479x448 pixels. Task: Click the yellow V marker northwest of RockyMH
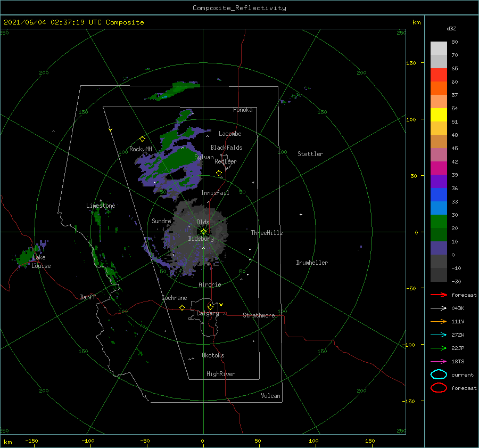(111, 130)
